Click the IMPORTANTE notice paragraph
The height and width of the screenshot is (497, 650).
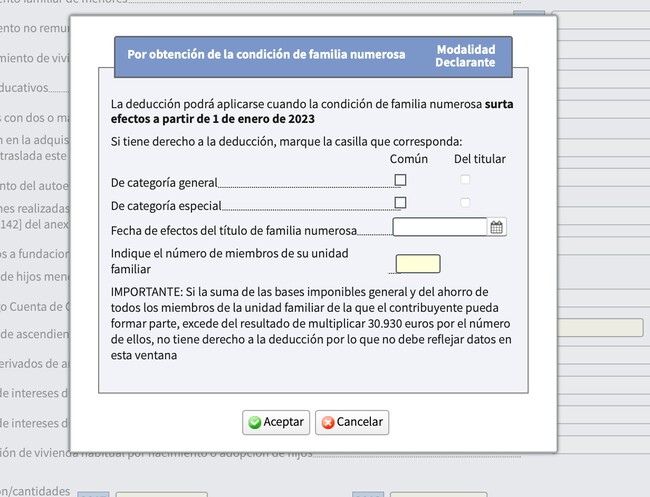pos(311,323)
